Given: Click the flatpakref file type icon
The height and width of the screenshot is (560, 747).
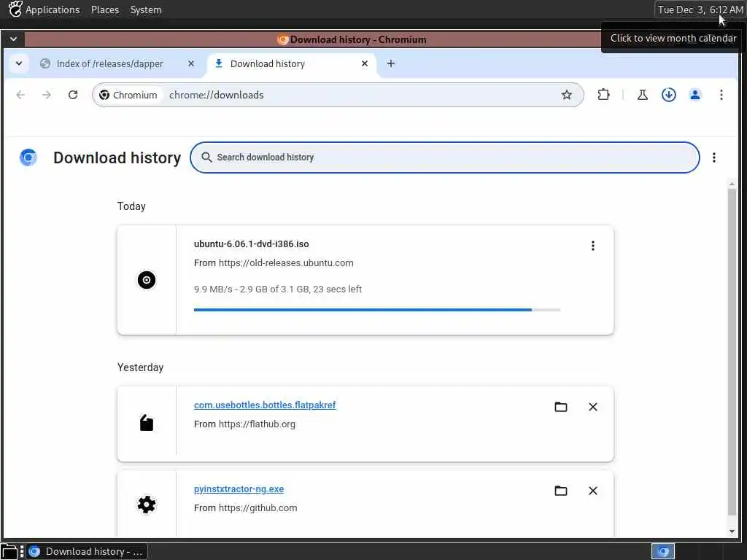Looking at the screenshot, I should pos(147,422).
